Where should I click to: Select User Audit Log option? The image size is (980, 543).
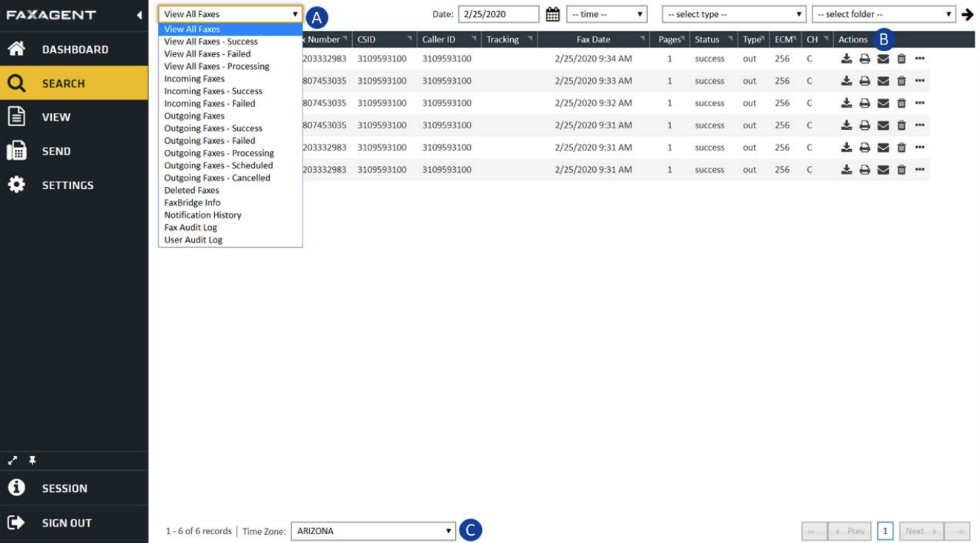point(231,240)
